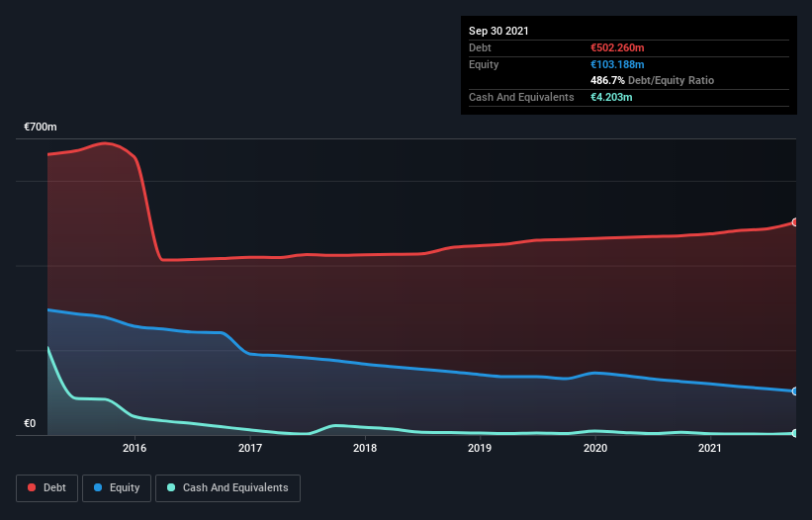This screenshot has height=520, width=812.
Task: Select the 2021 x-axis label
Action: pyautogui.click(x=710, y=448)
